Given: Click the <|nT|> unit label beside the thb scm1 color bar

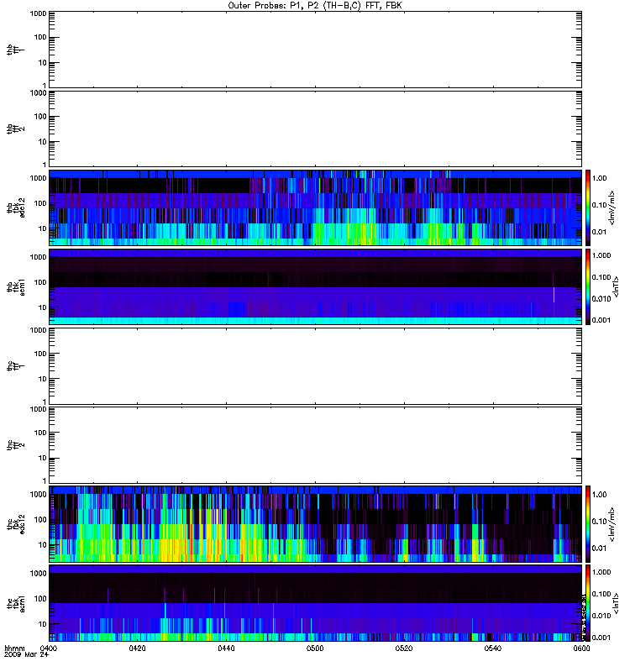Looking at the screenshot, I should point(616,287).
